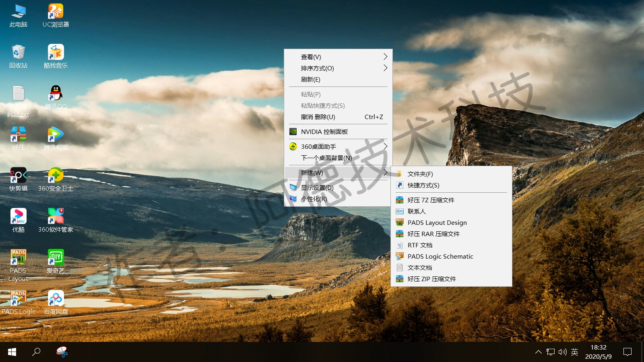Choose 粘贴快捷方式(S) in context menu

click(x=338, y=105)
